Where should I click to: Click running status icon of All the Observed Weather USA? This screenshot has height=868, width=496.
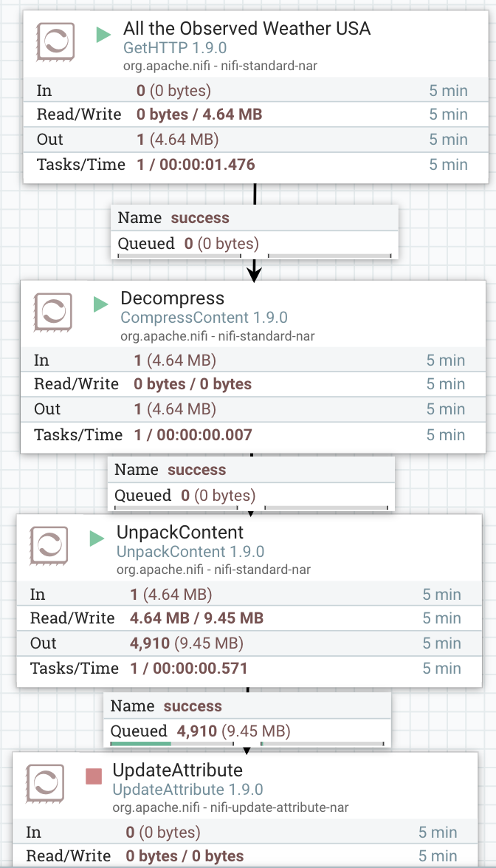click(x=103, y=35)
